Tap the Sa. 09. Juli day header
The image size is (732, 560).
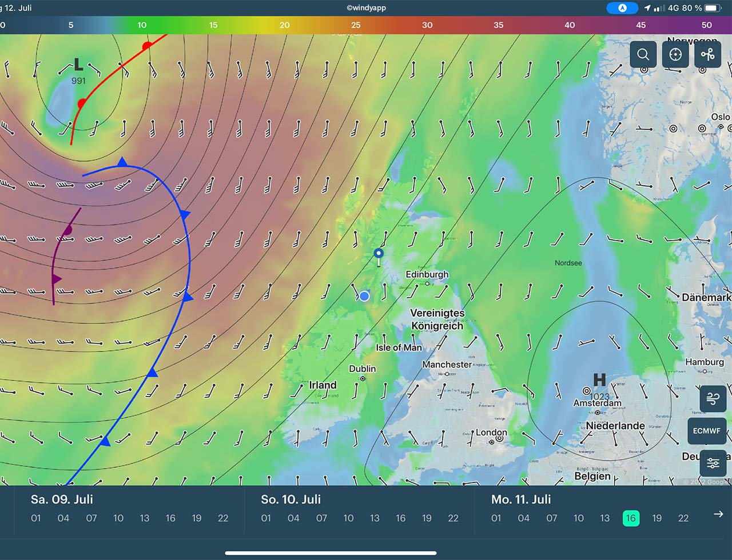coord(62,499)
